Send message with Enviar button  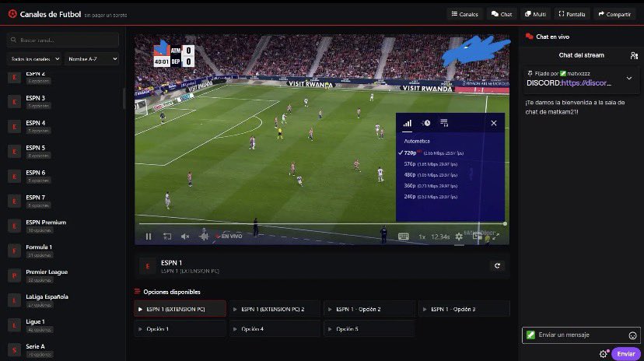tap(626, 353)
